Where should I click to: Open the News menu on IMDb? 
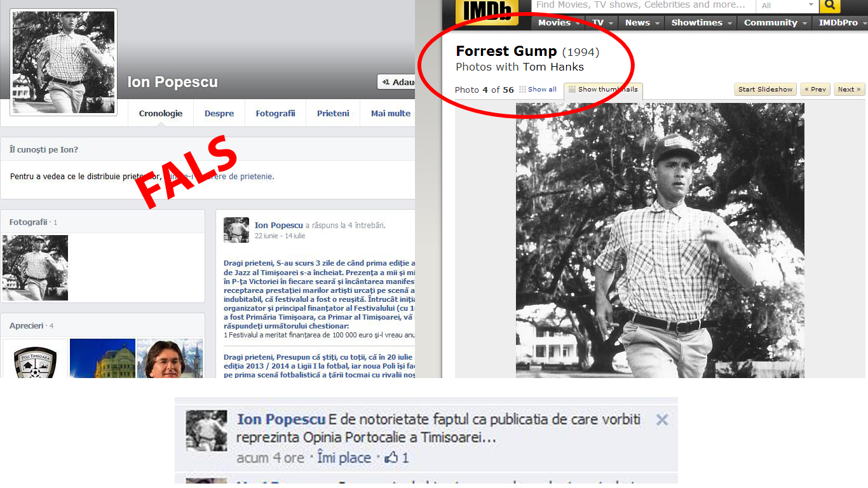coord(642,22)
